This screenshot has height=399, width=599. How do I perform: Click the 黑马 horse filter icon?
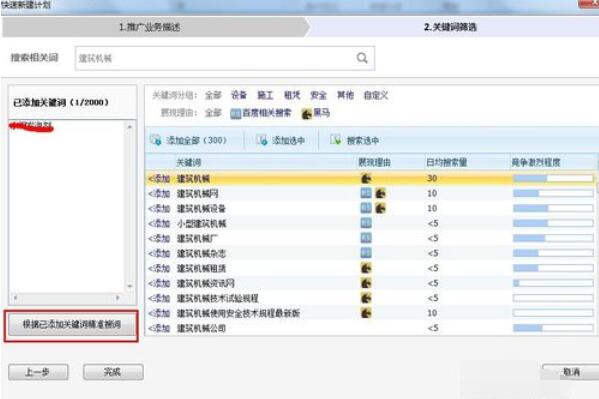coord(307,114)
